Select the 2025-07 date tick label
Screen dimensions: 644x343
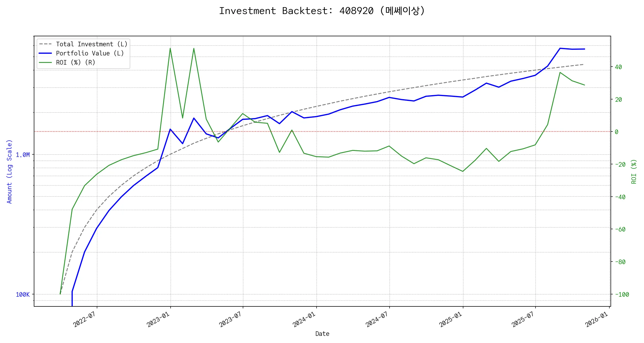click(523, 319)
